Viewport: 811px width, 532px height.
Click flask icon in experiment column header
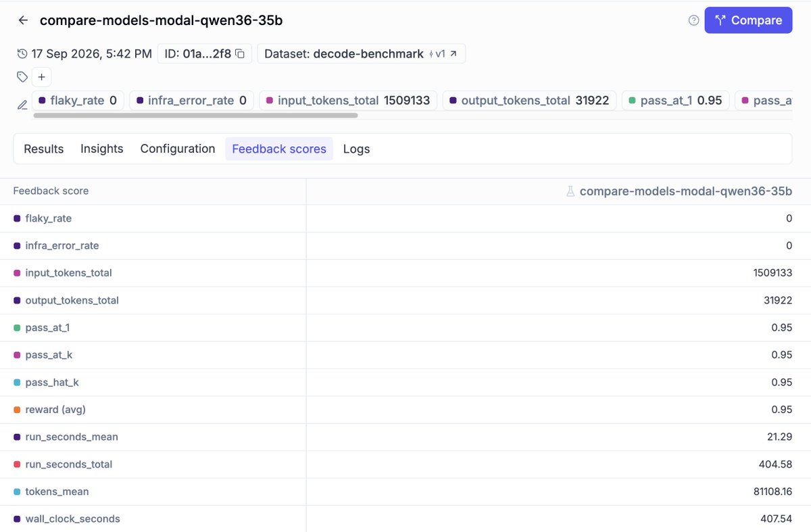point(570,191)
